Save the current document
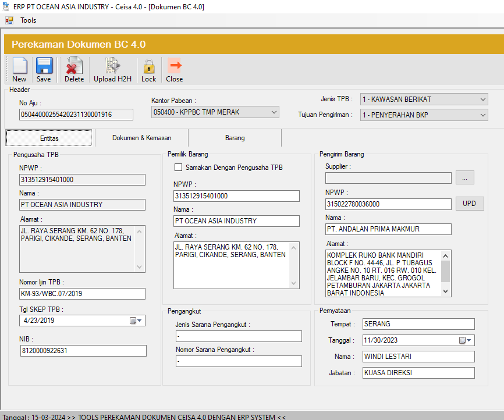The image size is (504, 420). point(44,69)
